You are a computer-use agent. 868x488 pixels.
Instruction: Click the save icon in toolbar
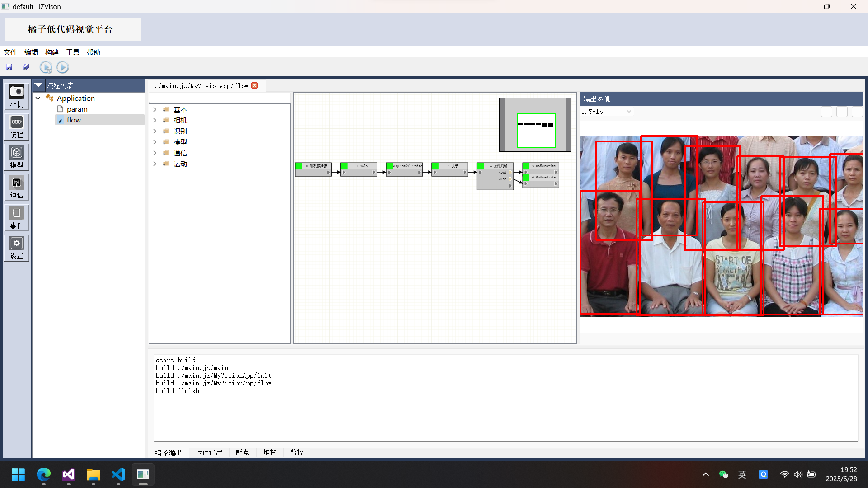[x=9, y=67]
